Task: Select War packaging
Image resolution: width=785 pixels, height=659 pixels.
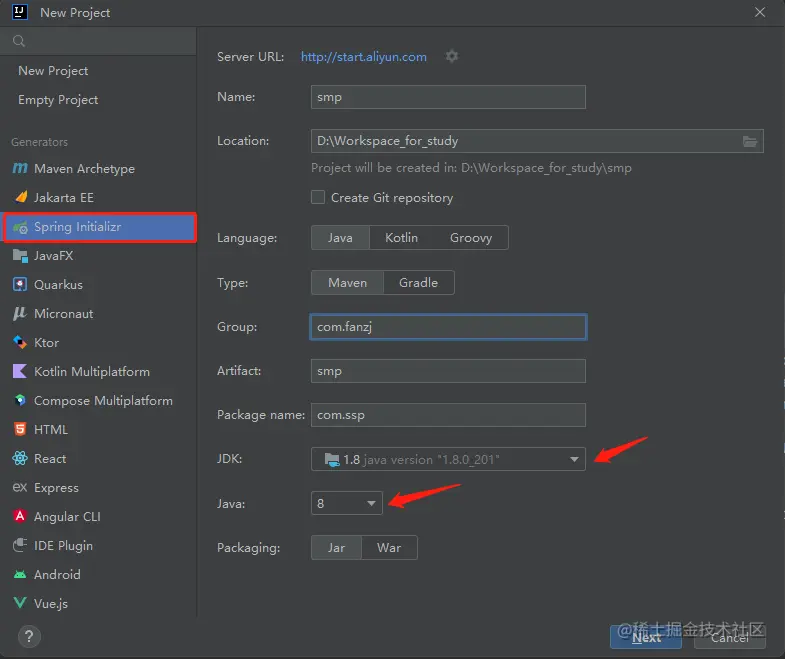Action: pyautogui.click(x=389, y=547)
